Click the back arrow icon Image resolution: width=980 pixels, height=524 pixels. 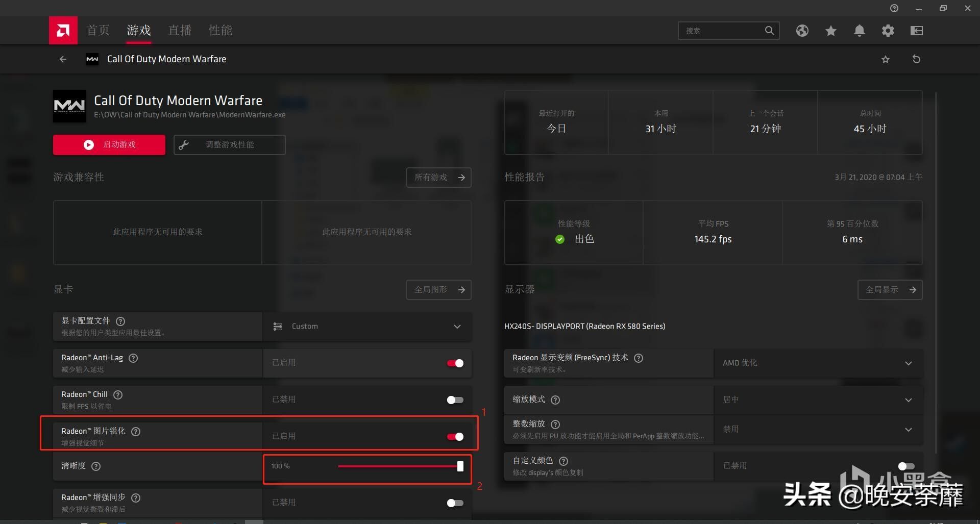point(63,59)
